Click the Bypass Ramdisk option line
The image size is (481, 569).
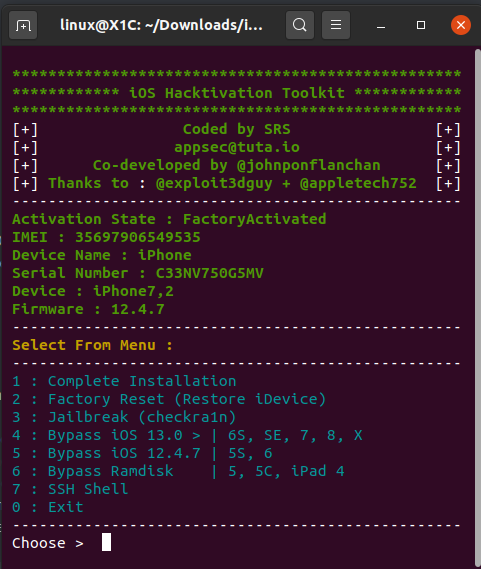pos(178,471)
